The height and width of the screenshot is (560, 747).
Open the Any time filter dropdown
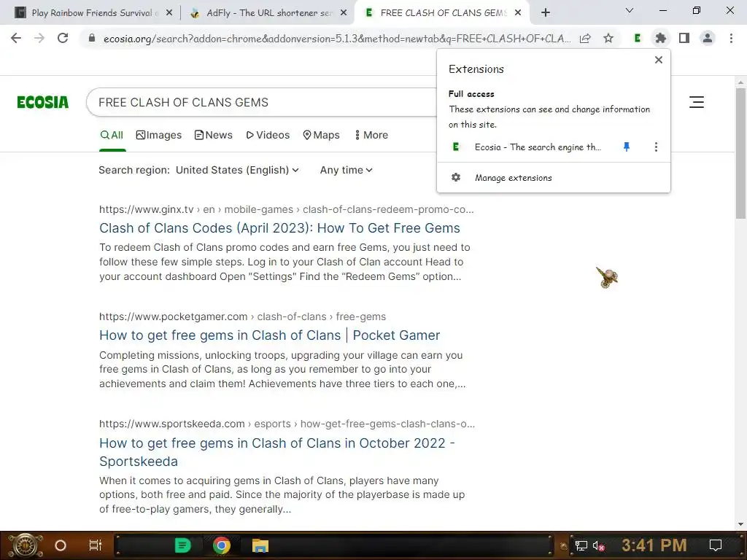347,170
